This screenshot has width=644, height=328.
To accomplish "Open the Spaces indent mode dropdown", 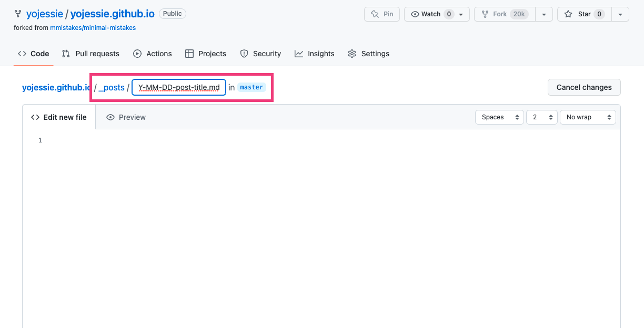I will pos(499,117).
